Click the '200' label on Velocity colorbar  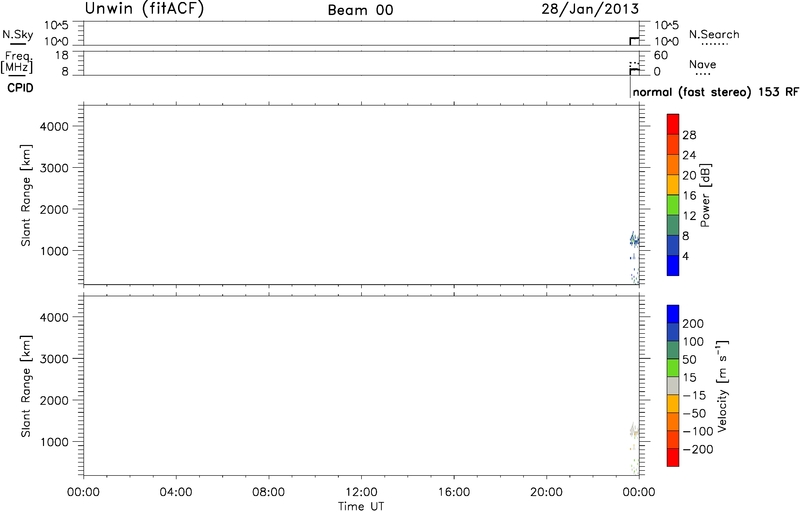[693, 324]
